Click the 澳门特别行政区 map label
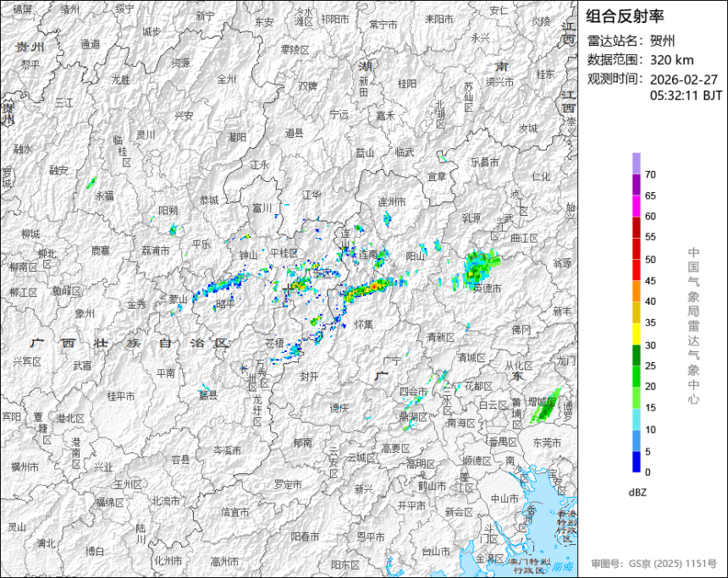The image size is (728, 578). (529, 565)
